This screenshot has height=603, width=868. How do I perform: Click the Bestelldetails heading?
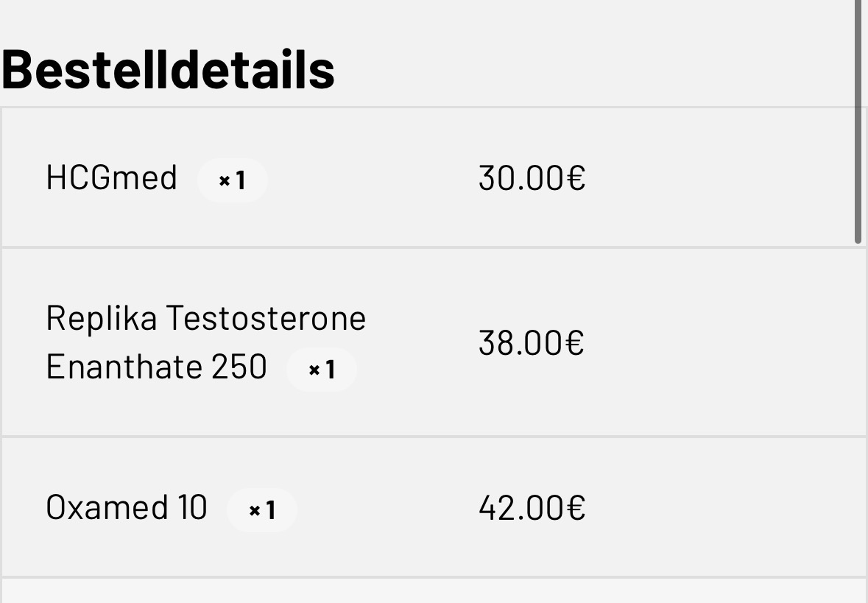[x=168, y=70]
